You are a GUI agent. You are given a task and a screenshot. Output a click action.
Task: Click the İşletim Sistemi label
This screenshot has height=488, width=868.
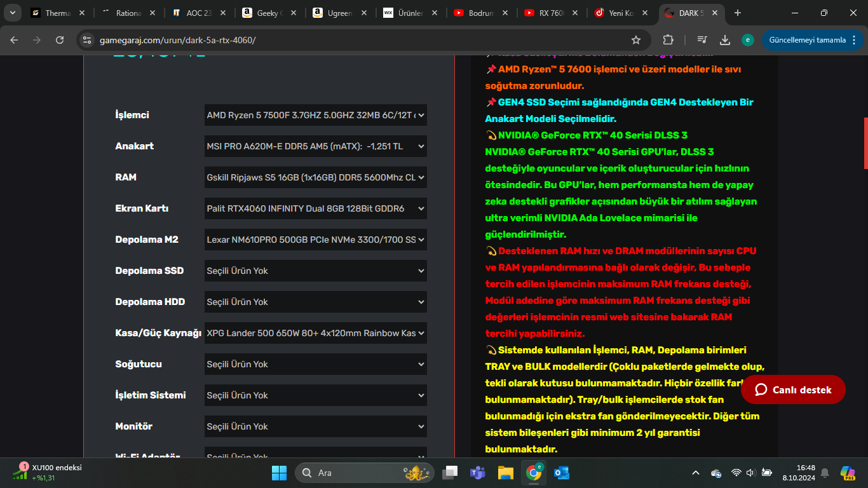click(151, 395)
